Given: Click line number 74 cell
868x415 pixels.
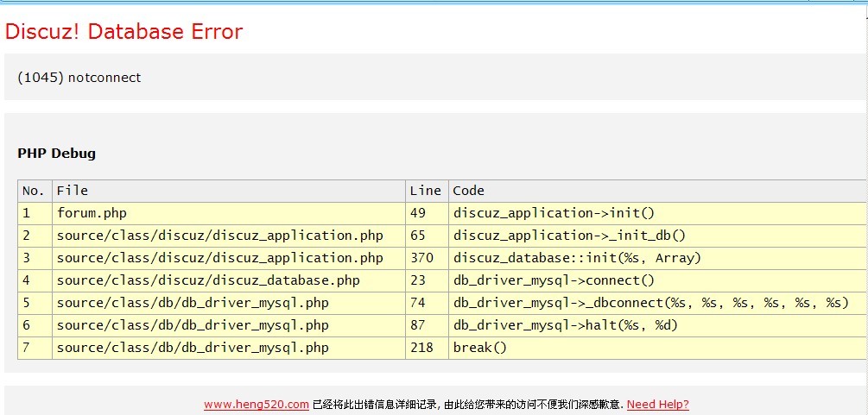Looking at the screenshot, I should pyautogui.click(x=427, y=303).
